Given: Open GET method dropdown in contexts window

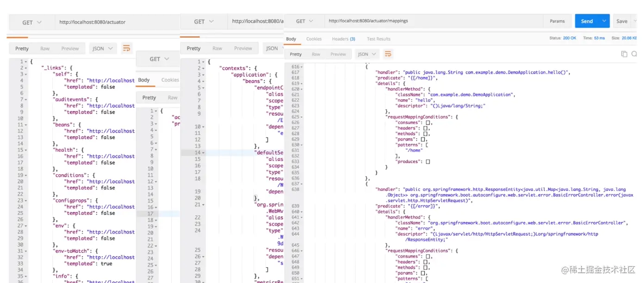Looking at the screenshot, I should tap(204, 21).
